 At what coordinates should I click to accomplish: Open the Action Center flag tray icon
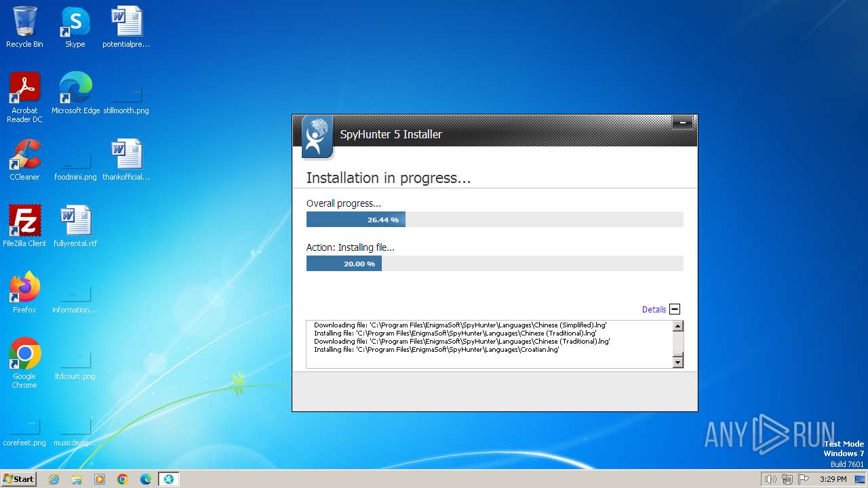804,479
